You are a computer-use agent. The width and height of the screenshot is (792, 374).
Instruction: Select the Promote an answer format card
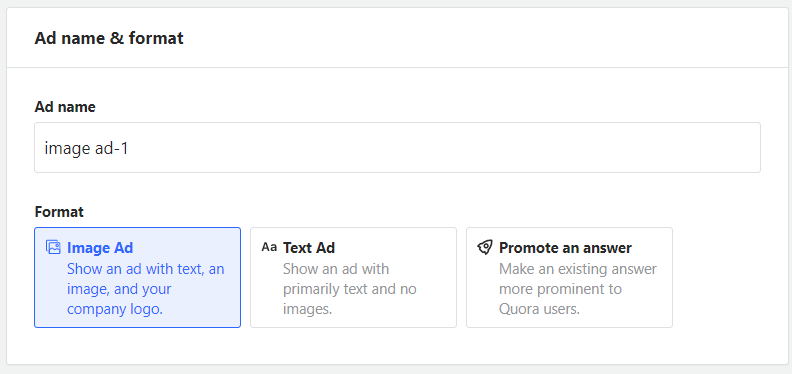coord(569,277)
